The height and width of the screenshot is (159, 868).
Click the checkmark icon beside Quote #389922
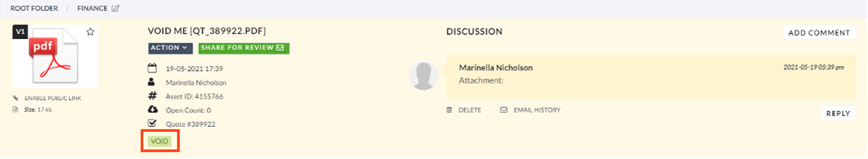point(152,123)
